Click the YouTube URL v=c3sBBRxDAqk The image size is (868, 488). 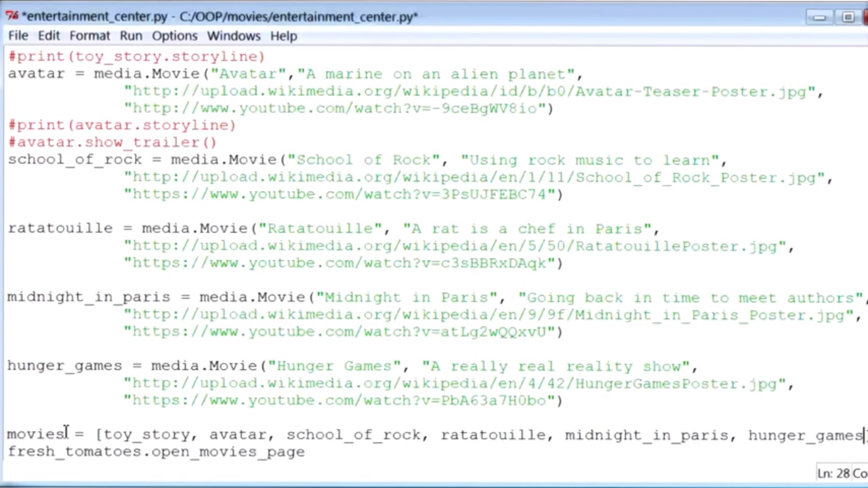(x=339, y=263)
